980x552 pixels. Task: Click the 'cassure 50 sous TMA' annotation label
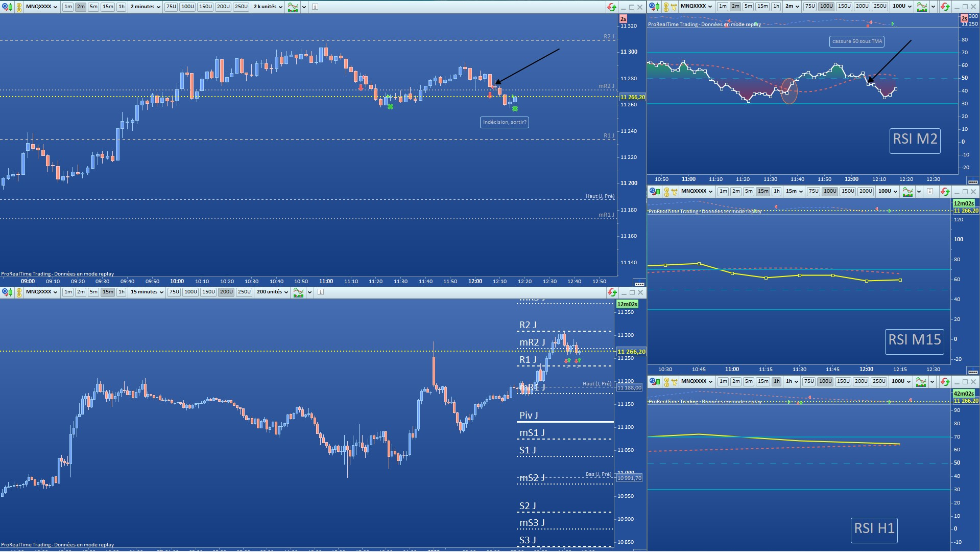[x=857, y=41]
